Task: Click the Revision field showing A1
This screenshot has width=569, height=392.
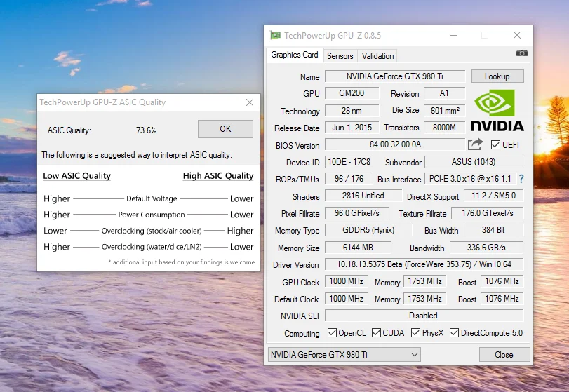Action: pyautogui.click(x=445, y=93)
